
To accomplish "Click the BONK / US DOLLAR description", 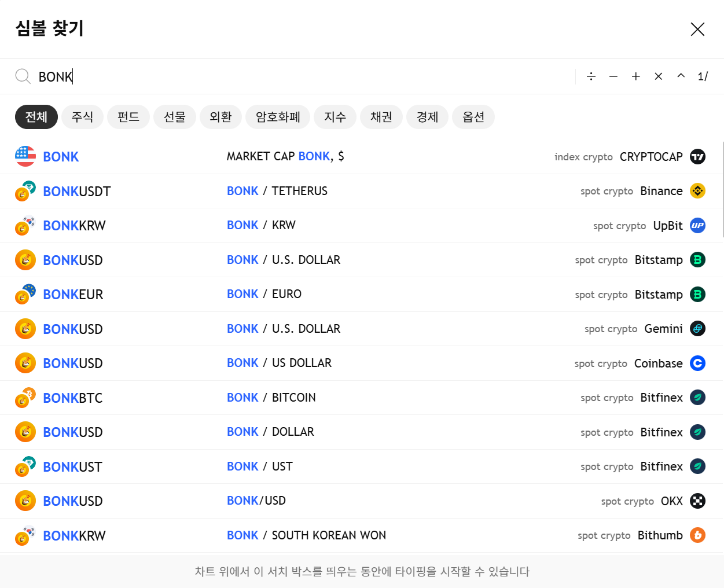I will pos(279,363).
